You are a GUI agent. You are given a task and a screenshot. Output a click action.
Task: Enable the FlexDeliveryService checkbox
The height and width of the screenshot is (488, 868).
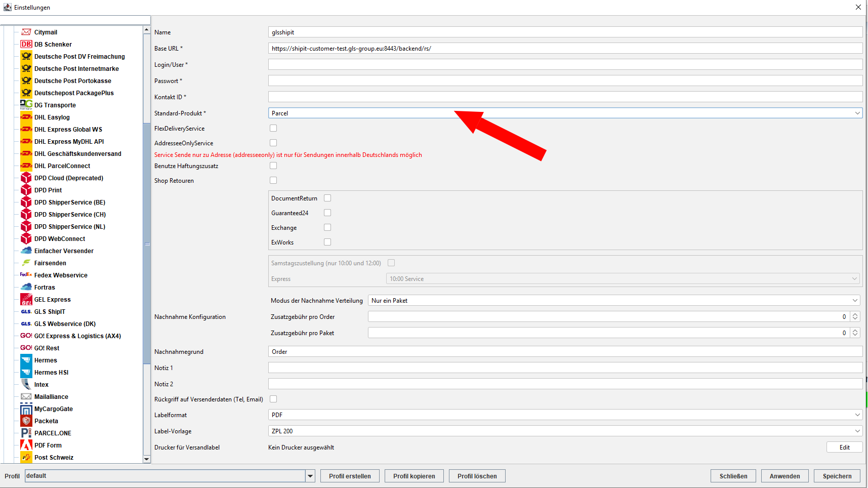point(273,128)
